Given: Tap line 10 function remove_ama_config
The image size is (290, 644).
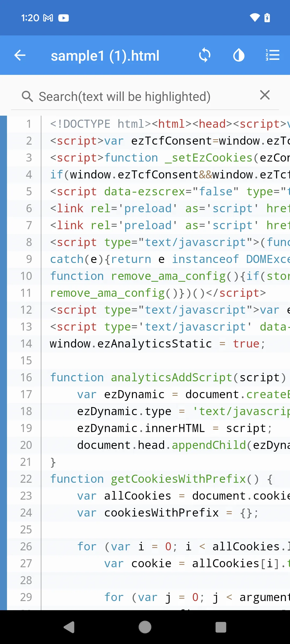Looking at the screenshot, I should click(x=170, y=276).
